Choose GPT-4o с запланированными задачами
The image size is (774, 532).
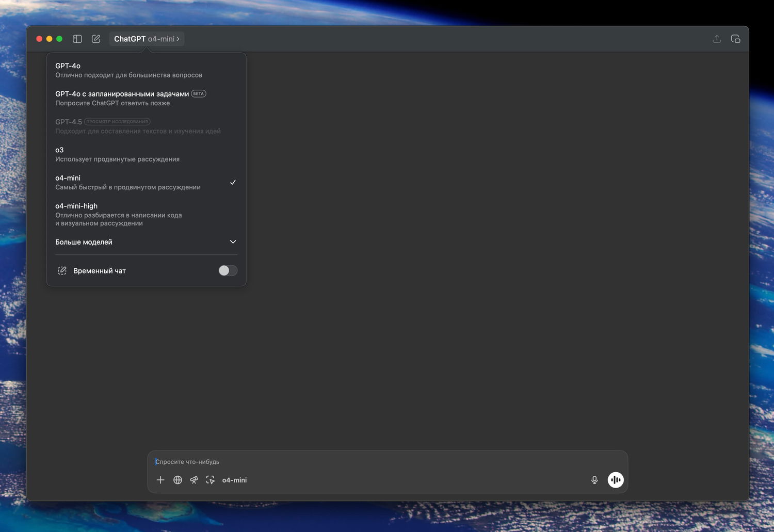click(147, 98)
